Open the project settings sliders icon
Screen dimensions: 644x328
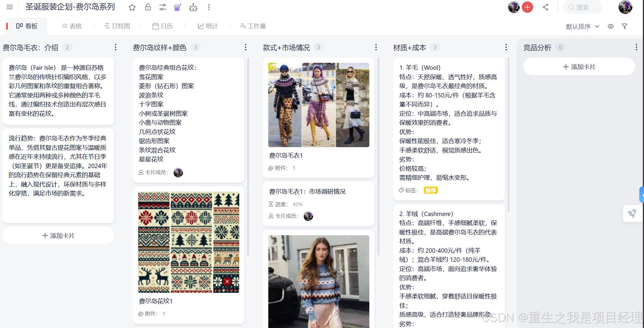tap(163, 7)
